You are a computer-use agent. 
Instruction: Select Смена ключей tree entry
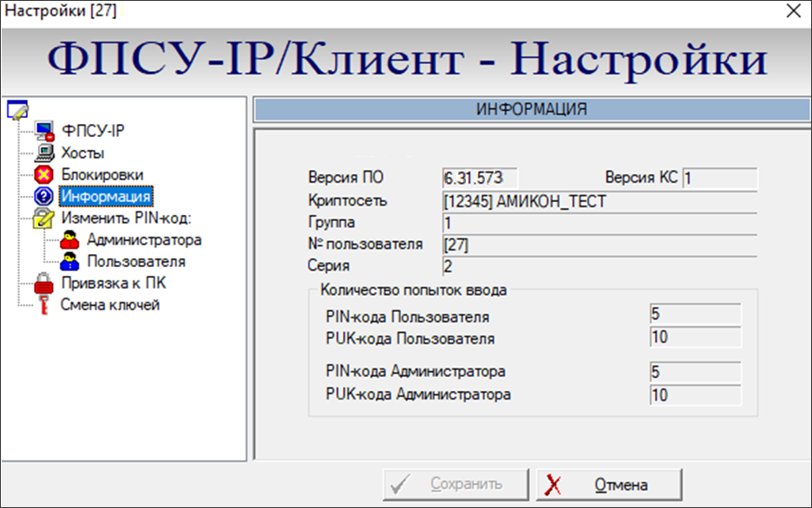[x=109, y=305]
